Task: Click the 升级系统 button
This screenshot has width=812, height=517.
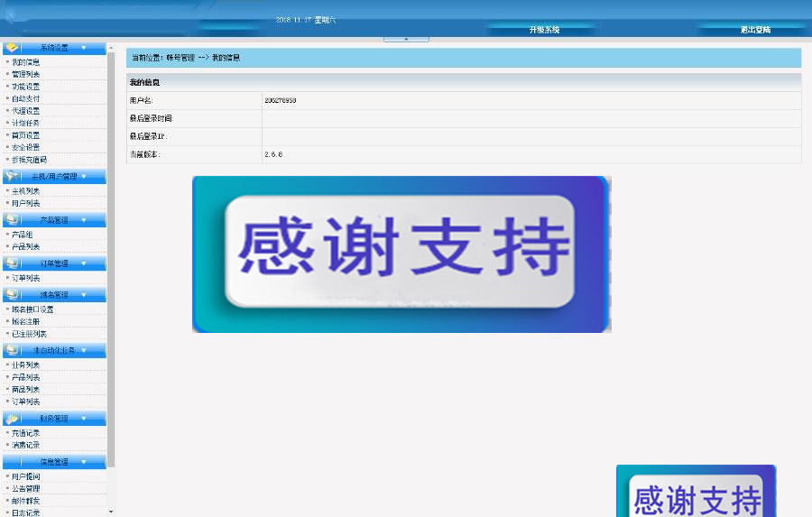Action: coord(544,30)
